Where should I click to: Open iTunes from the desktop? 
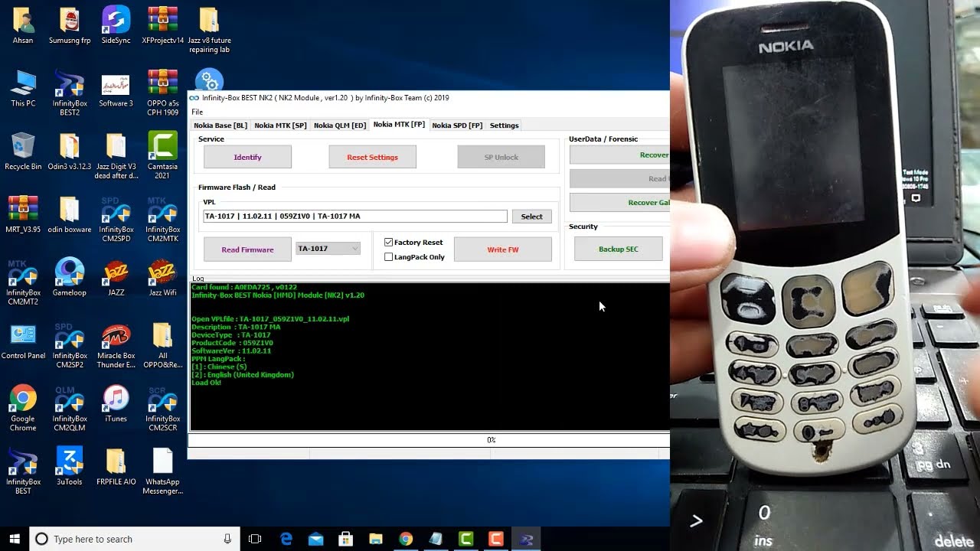point(116,403)
